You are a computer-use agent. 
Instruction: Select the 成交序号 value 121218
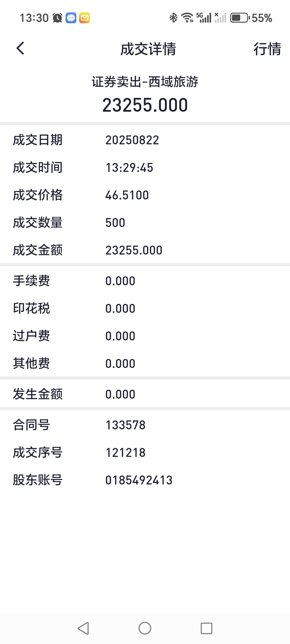coord(125,453)
